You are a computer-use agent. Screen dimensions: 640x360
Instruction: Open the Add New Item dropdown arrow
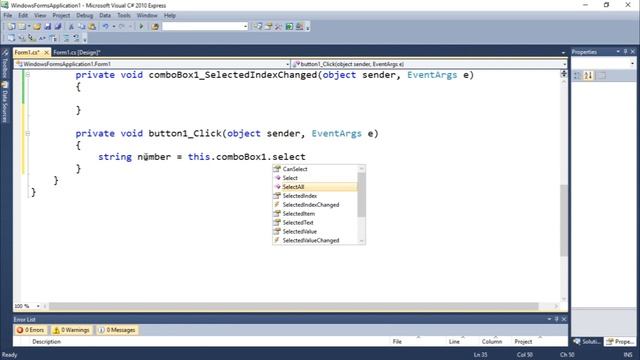[29, 27]
